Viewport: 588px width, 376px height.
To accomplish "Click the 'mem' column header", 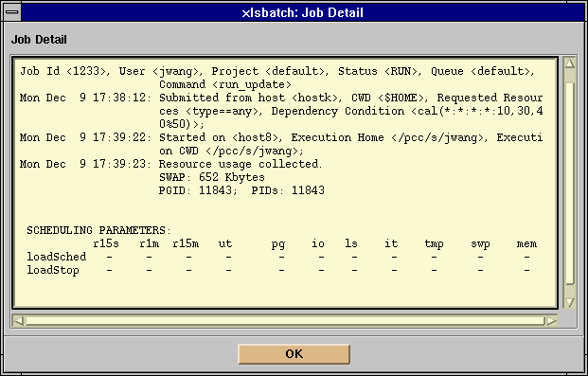I will [526, 243].
